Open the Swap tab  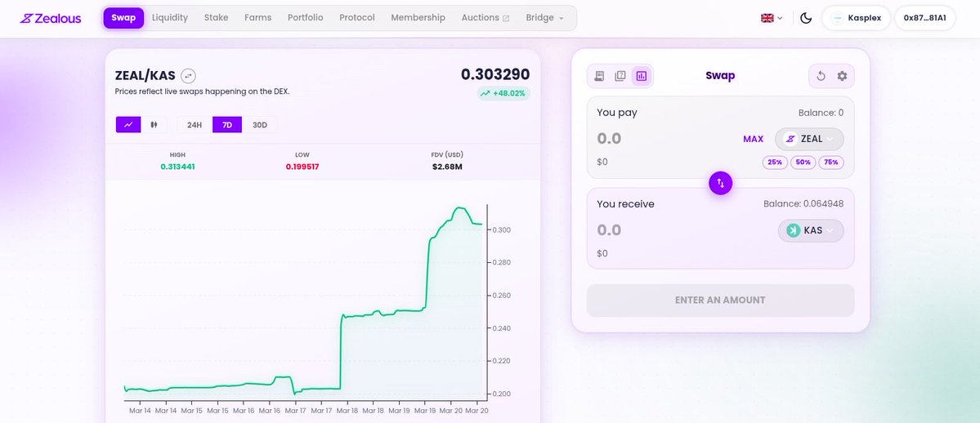[123, 17]
